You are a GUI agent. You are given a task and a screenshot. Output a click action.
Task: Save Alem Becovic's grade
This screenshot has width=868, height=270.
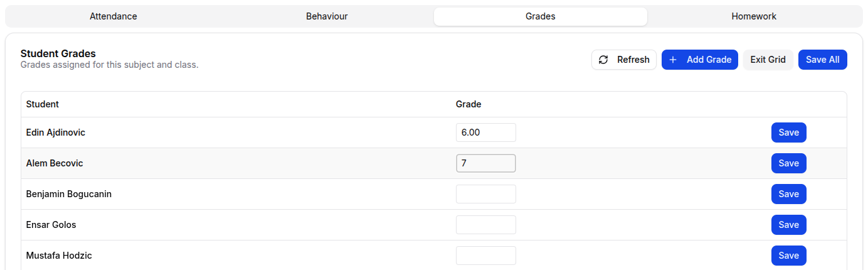(788, 163)
